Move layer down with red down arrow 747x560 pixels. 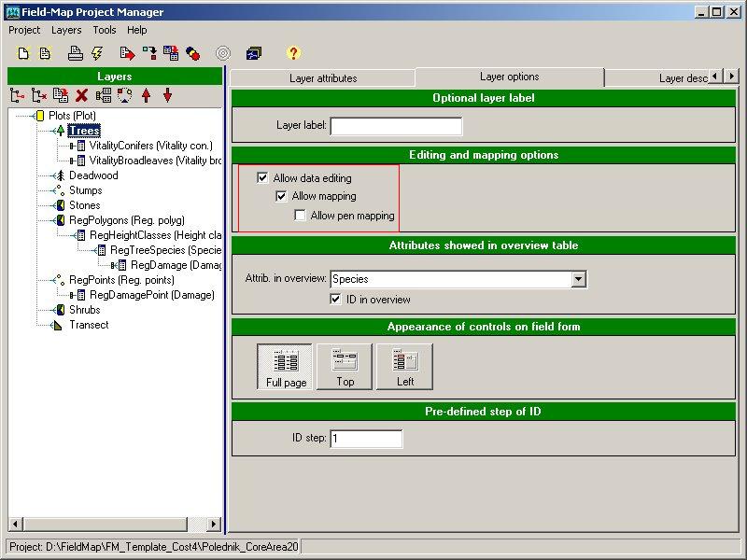(x=168, y=95)
